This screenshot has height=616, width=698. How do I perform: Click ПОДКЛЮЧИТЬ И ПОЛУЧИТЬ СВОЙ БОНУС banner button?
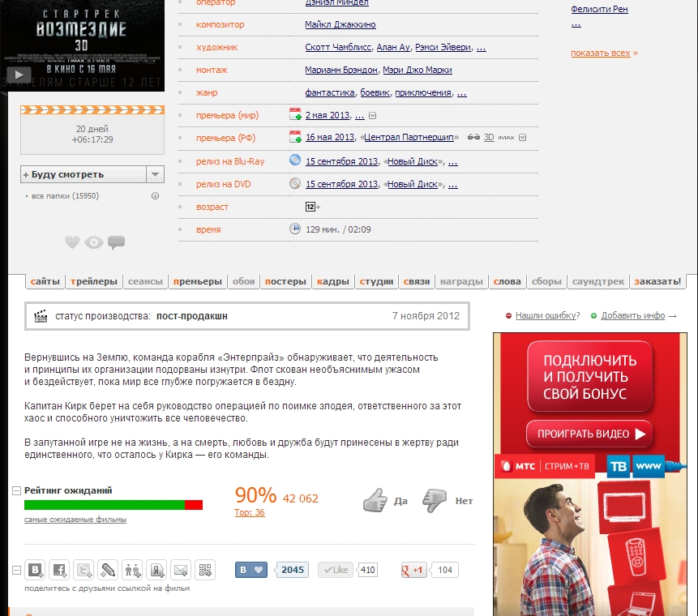pyautogui.click(x=590, y=377)
